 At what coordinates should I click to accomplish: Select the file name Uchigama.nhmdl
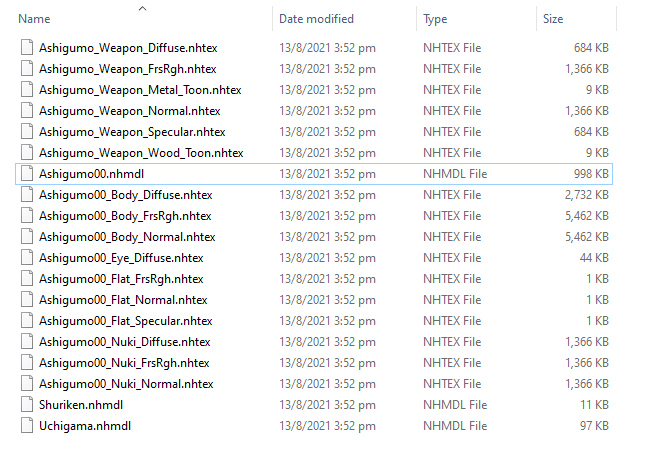85,426
